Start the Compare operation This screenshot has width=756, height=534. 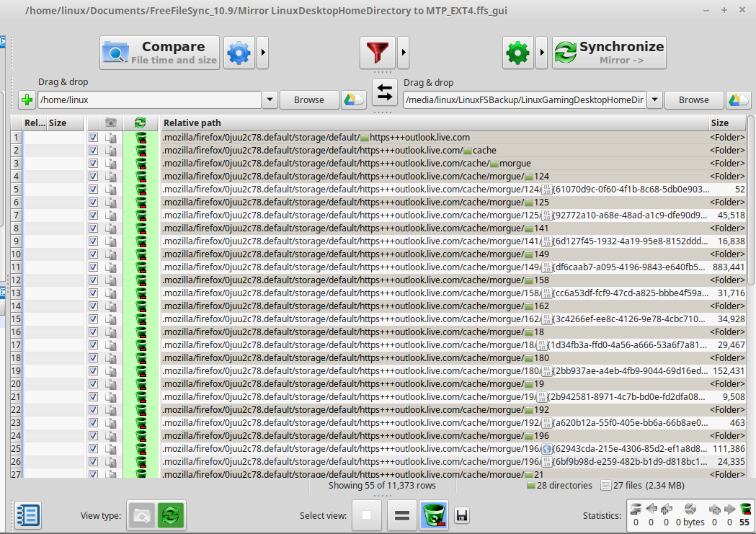point(159,53)
